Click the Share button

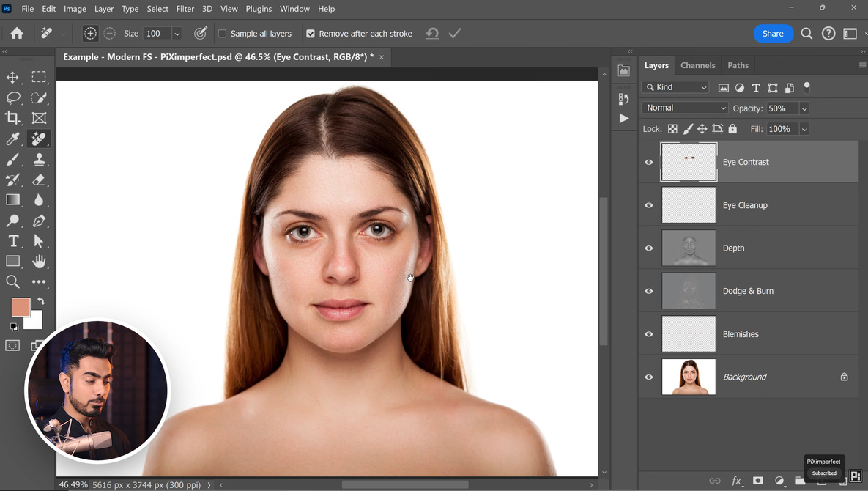(x=773, y=34)
